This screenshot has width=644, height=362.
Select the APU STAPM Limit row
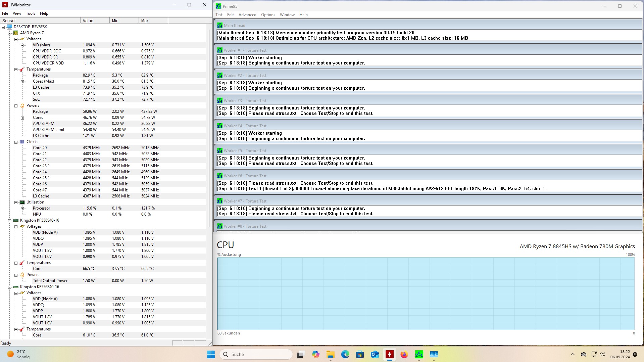coord(103,130)
